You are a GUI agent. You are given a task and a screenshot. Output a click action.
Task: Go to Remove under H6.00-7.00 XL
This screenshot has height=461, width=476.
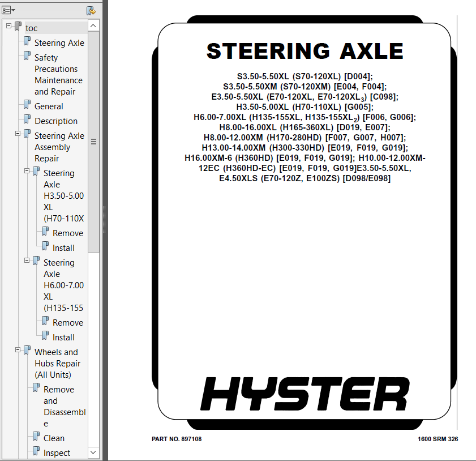pyautogui.click(x=68, y=322)
